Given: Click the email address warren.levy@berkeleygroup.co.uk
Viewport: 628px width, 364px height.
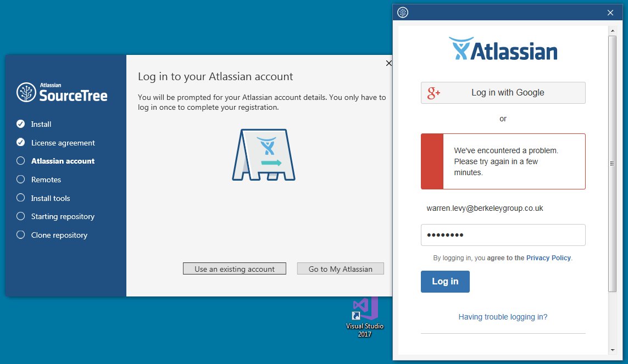Looking at the screenshot, I should (485, 209).
